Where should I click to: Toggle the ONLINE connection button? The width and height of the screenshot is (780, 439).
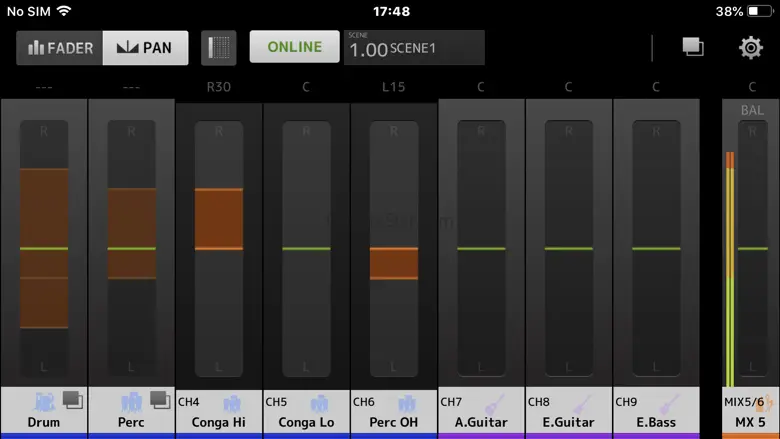294,47
